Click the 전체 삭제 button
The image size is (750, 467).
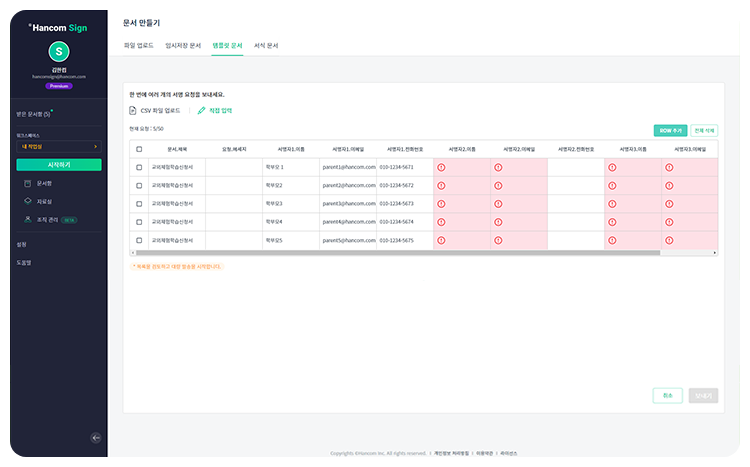tap(704, 131)
